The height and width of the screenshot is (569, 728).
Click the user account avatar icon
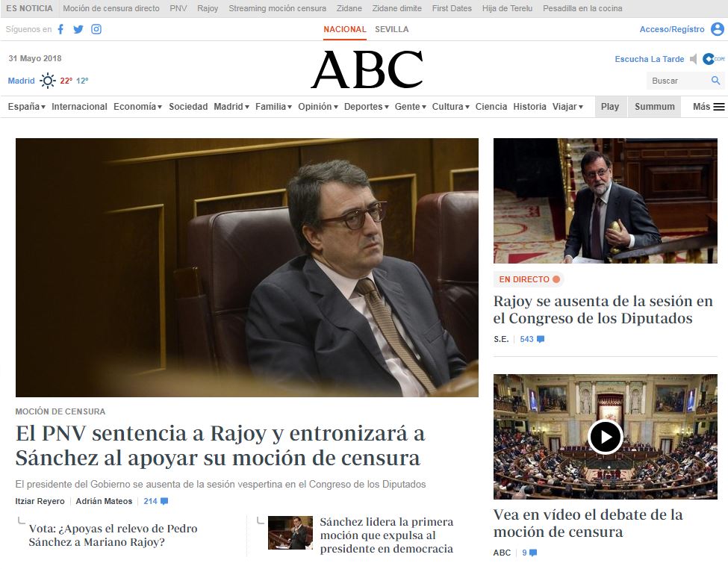click(718, 29)
